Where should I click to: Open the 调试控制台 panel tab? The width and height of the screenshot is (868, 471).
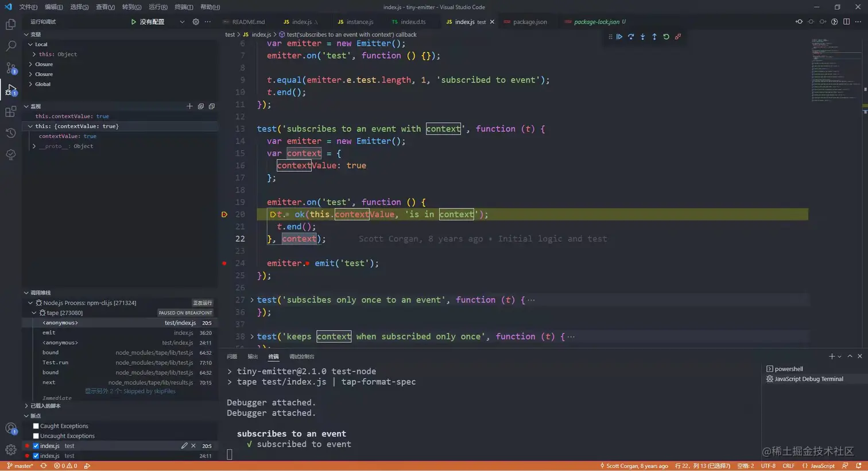301,357
